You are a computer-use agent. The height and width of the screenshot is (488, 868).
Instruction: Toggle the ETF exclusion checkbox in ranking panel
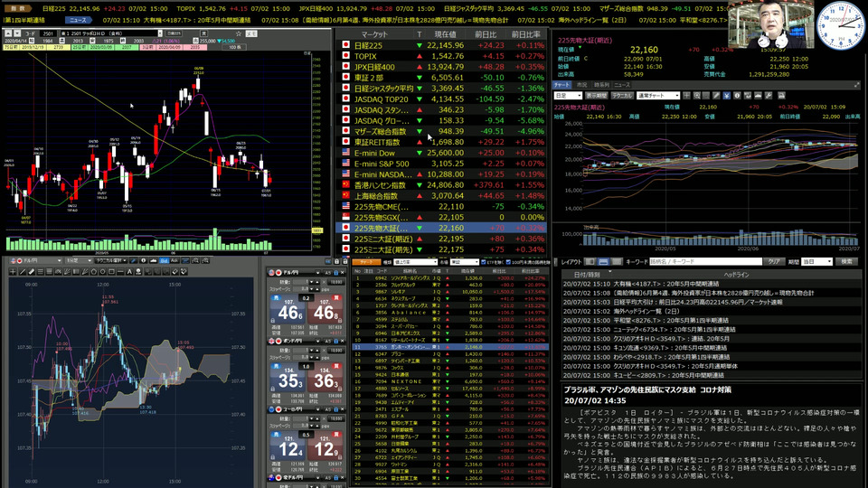tap(483, 262)
